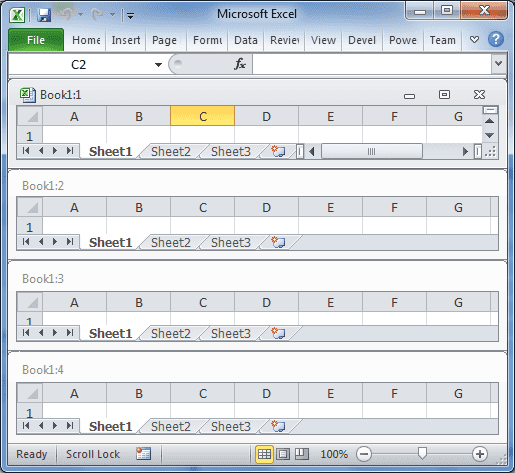This screenshot has height=473, width=515.
Task: Click Insert Worksheet icon in Book1:4
Action: (x=278, y=426)
